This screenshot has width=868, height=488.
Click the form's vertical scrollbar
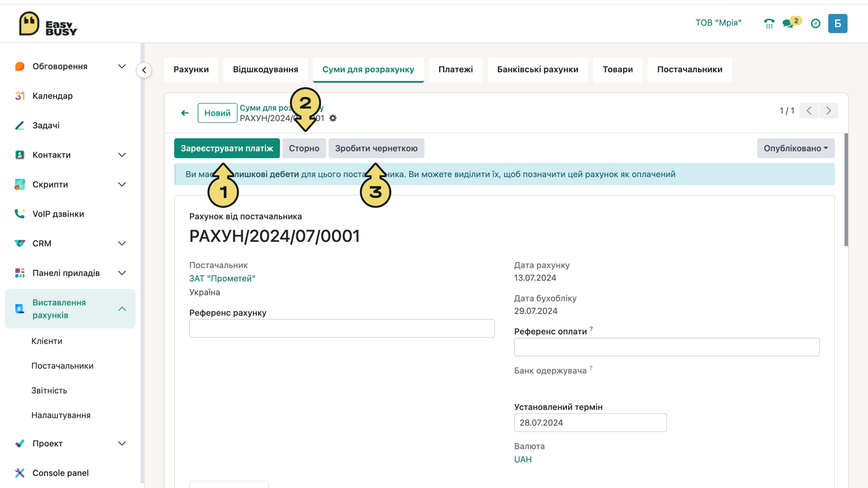pyautogui.click(x=846, y=190)
